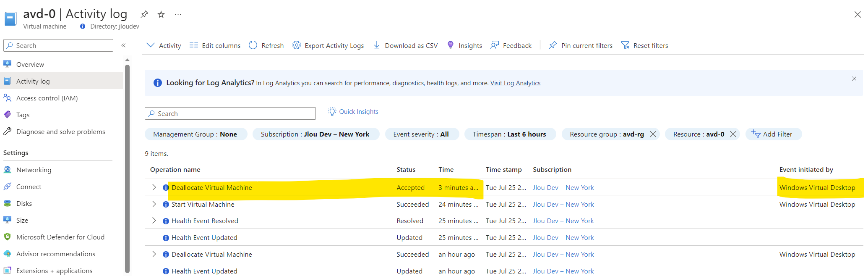Click the Subscription column header
868x276 pixels.
coord(552,170)
